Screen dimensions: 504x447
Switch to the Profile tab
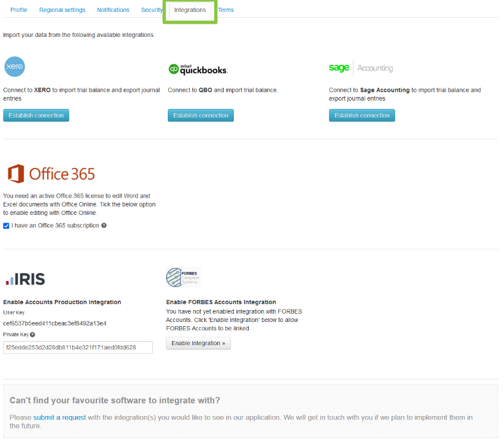click(x=19, y=10)
